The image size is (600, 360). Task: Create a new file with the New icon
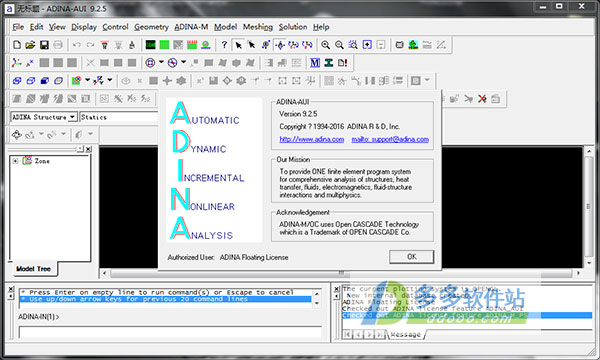click(17, 45)
